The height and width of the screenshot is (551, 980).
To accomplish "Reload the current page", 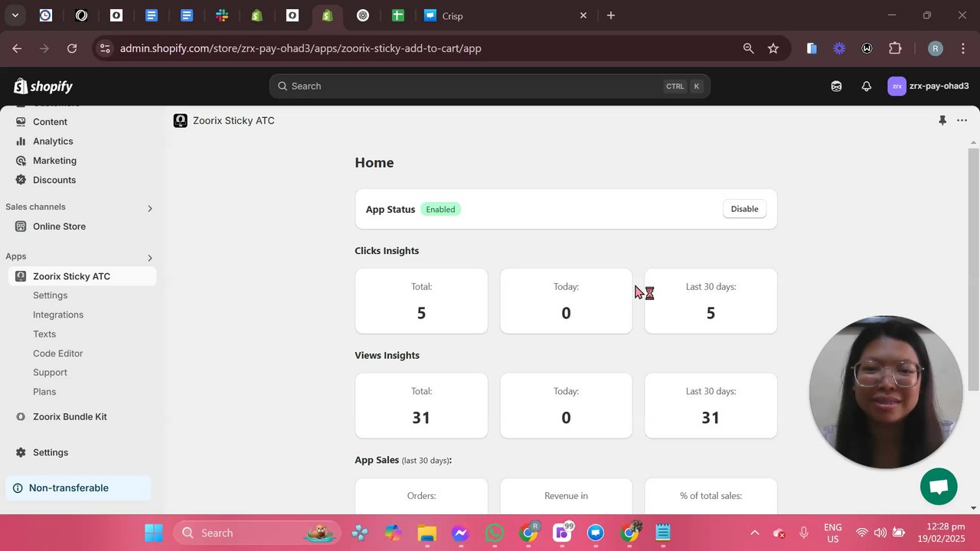I will coord(72,48).
